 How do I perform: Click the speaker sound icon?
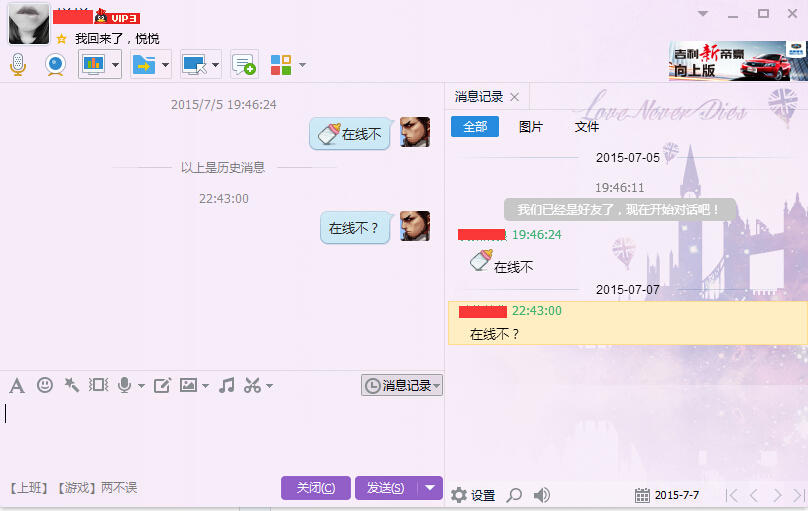click(541, 495)
